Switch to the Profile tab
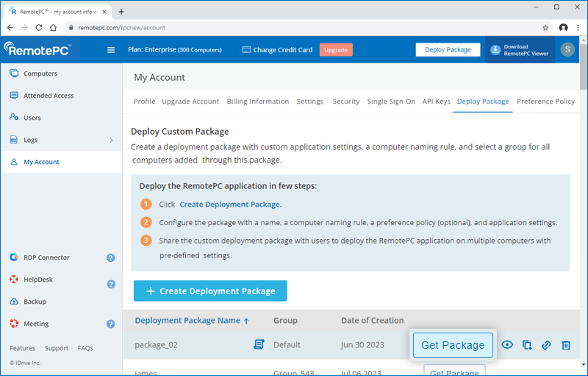The height and width of the screenshot is (376, 588). [x=144, y=102]
